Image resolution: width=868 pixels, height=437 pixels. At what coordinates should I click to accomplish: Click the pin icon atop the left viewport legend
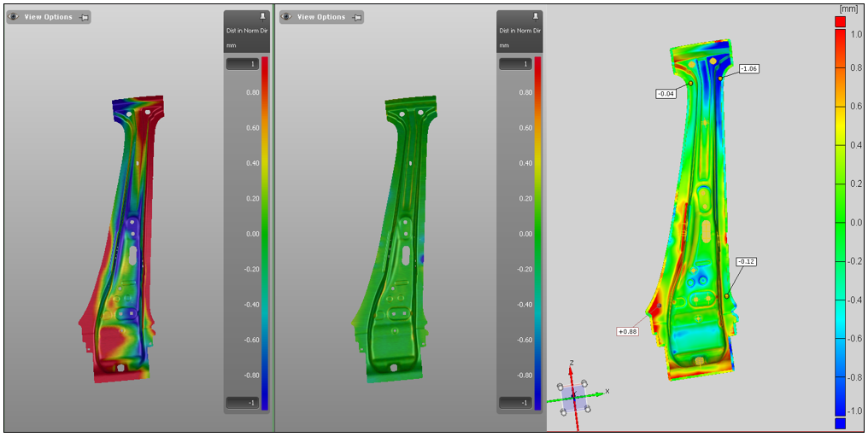pyautogui.click(x=262, y=16)
